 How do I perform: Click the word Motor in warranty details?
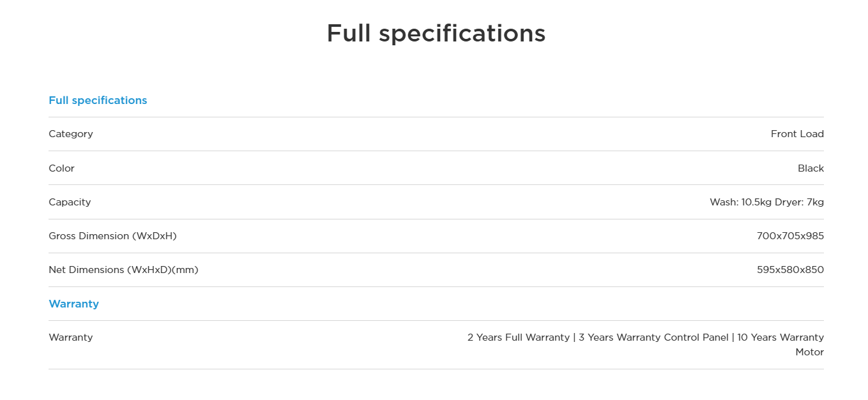point(809,352)
